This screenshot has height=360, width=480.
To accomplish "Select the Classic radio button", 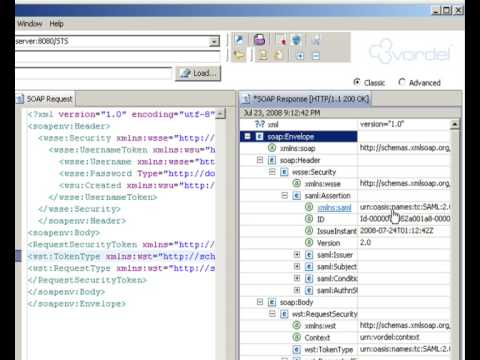I will 357,82.
